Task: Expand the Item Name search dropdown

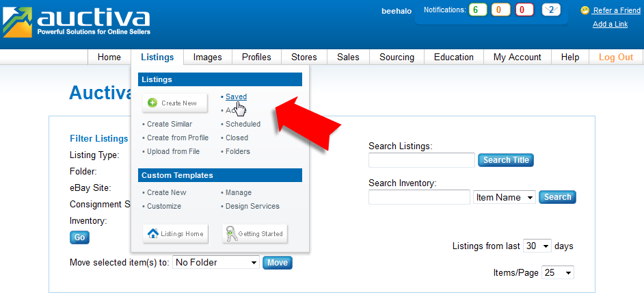Action: click(x=505, y=197)
